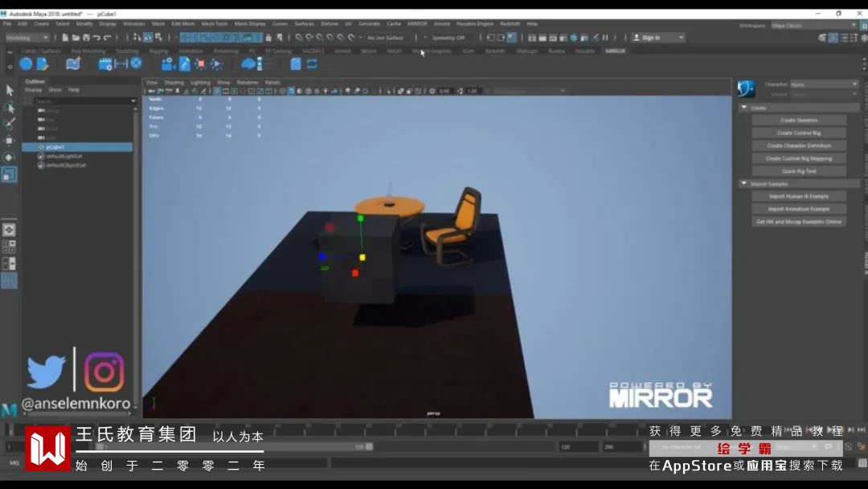The image size is (868, 489).
Task: Select the single-perspective panel layout icon
Action: point(10,230)
